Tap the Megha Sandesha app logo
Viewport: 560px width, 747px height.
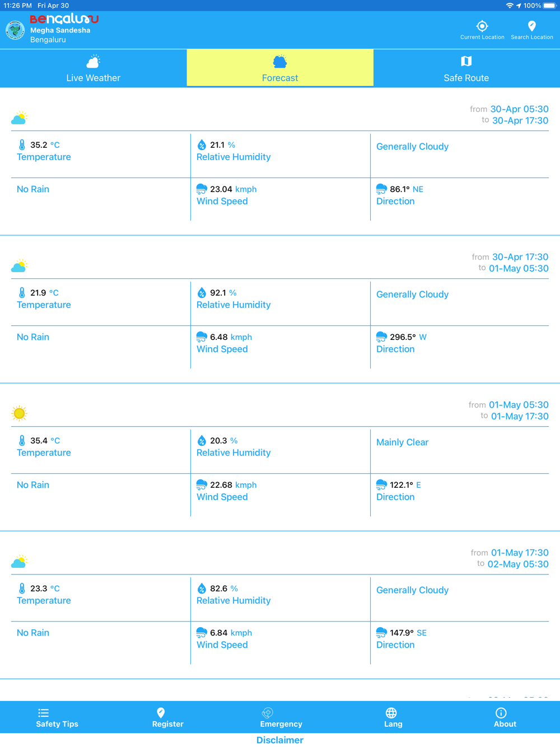click(15, 30)
